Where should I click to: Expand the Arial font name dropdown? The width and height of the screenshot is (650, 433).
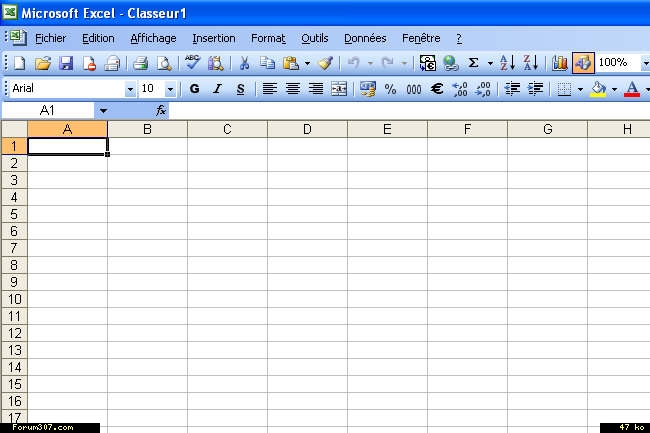[x=130, y=89]
